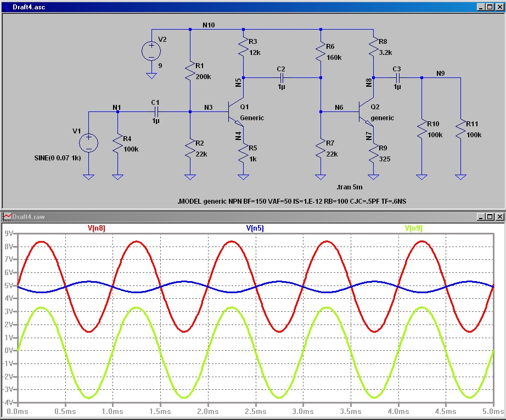This screenshot has height=420, width=506.
Task: Select the Q2 transistor symbol
Action: [366, 112]
